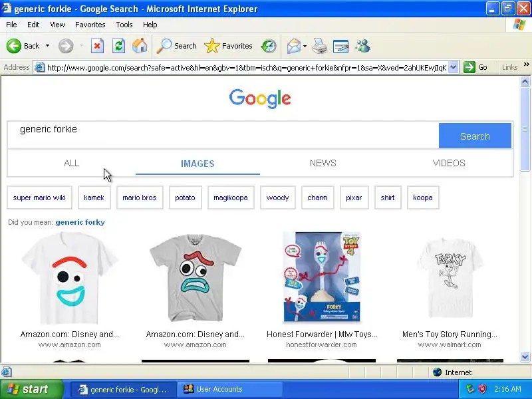
Task: Expand the Mail dropdown arrow
Action: coord(305,46)
